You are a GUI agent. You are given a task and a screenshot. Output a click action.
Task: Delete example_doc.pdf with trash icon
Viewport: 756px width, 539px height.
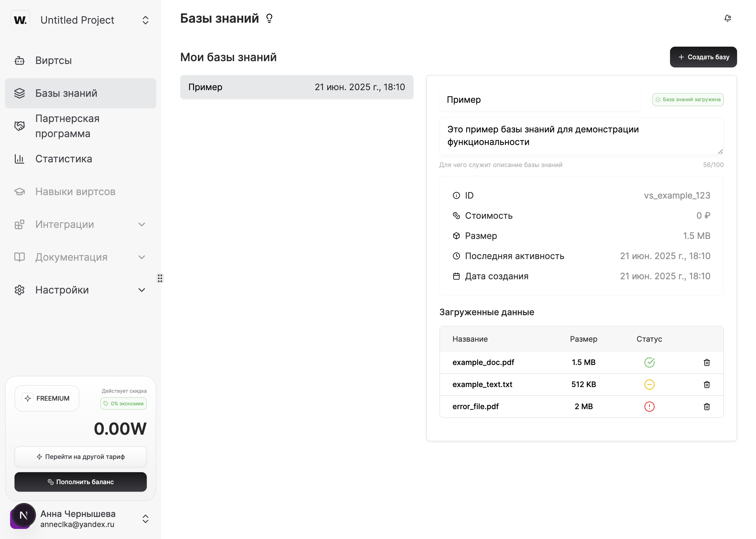pos(707,362)
